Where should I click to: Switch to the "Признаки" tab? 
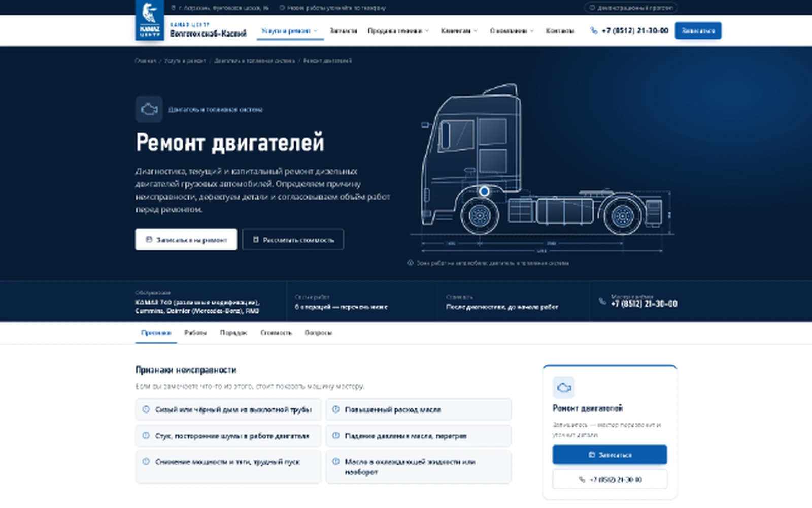tap(156, 333)
